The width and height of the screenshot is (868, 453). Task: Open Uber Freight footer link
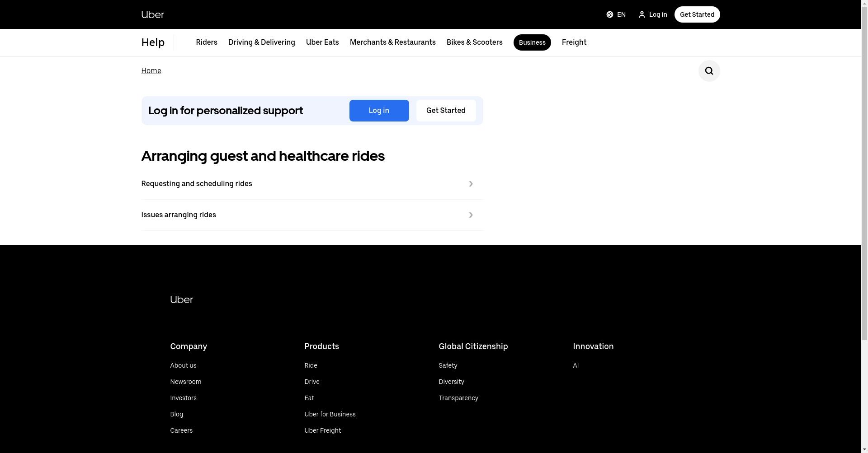click(322, 430)
